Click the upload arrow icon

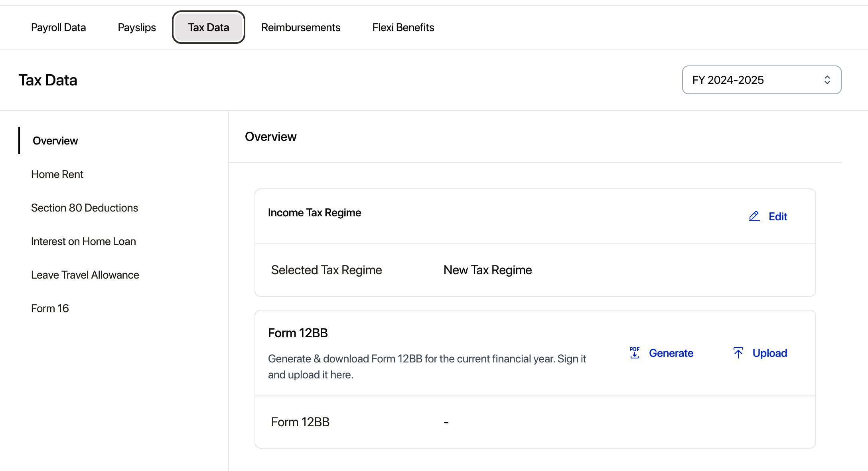click(x=738, y=353)
